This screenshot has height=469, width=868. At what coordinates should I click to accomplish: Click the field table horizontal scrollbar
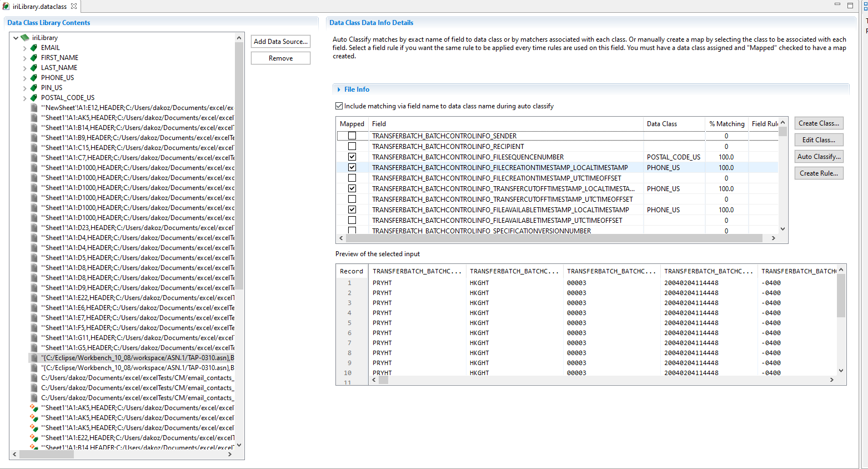(x=554, y=238)
